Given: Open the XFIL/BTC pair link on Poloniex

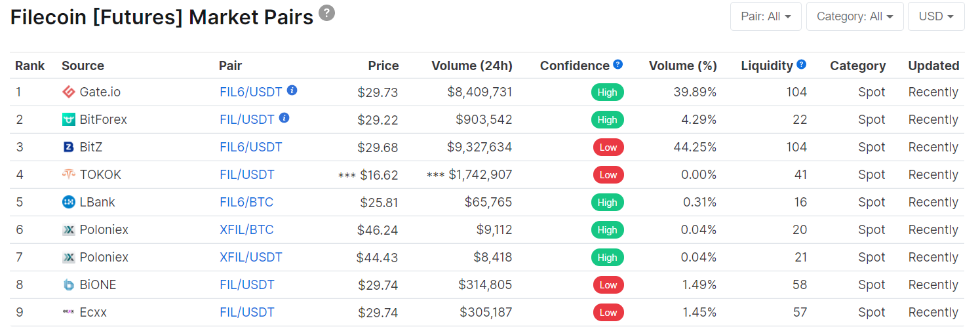Looking at the screenshot, I should (246, 229).
